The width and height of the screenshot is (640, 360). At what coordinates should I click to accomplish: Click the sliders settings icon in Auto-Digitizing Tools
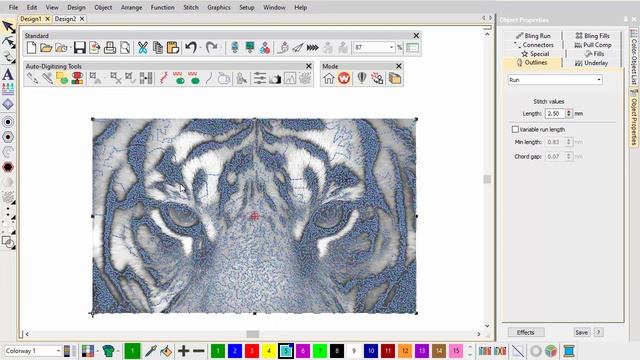pyautogui.click(x=260, y=78)
